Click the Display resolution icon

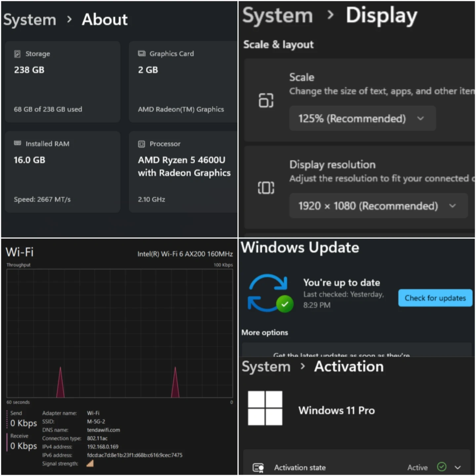pos(266,188)
